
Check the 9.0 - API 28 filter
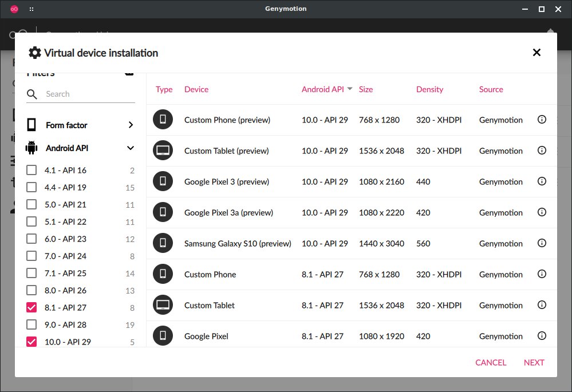point(31,324)
